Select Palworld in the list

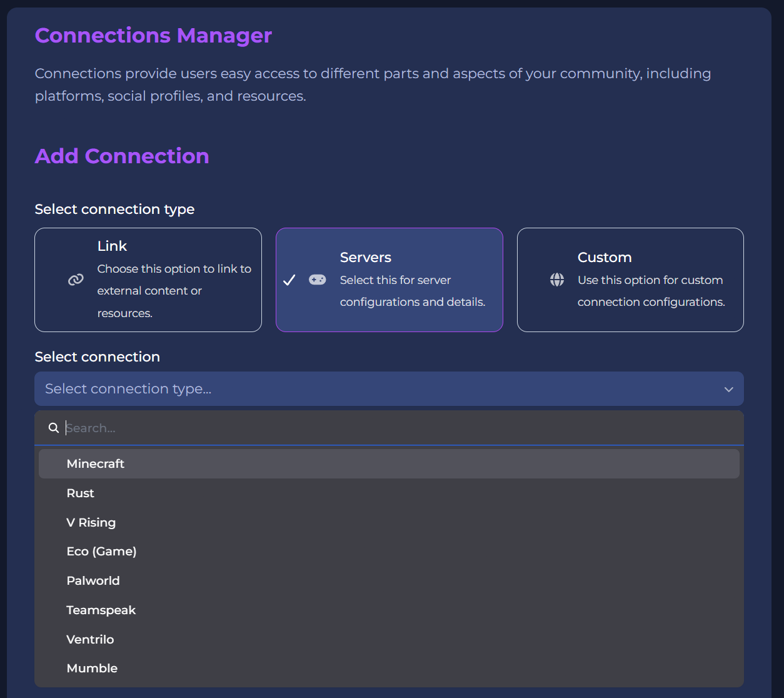coord(93,580)
